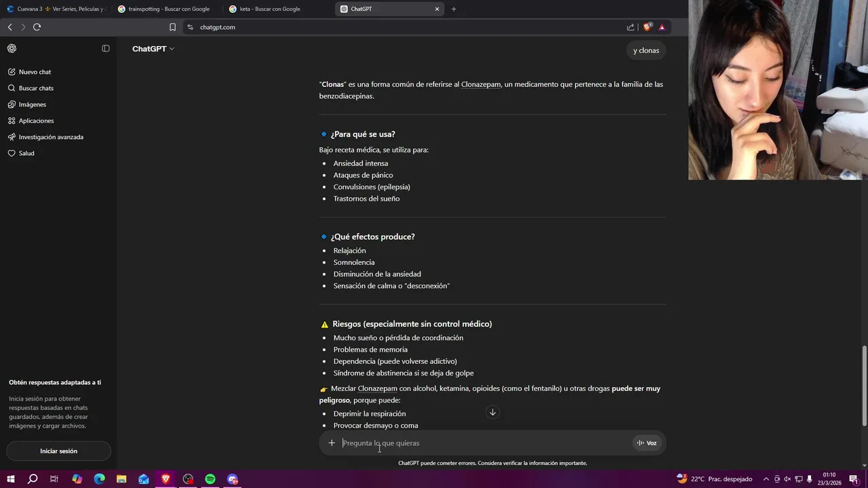Click the Brave Rewards triangle icon
The image size is (868, 488).
coord(662,27)
